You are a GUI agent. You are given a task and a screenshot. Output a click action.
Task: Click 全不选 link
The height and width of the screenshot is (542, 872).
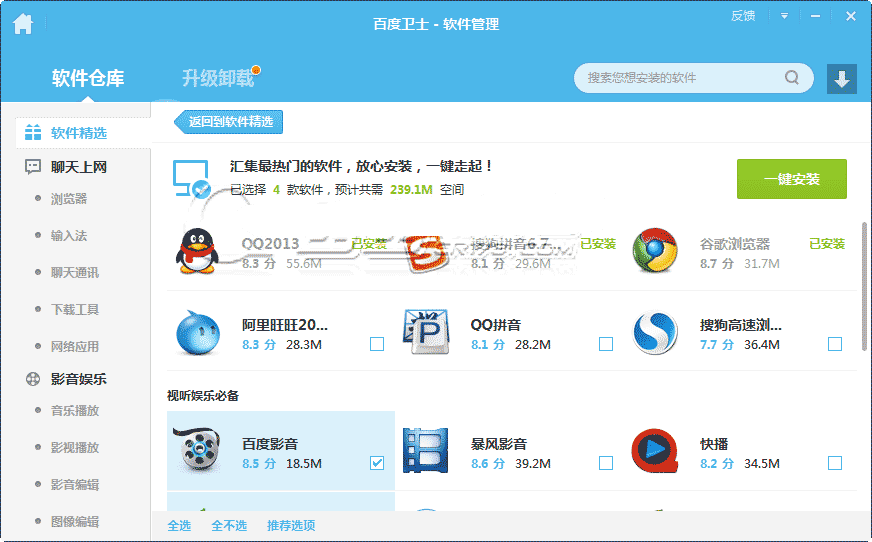tap(229, 525)
